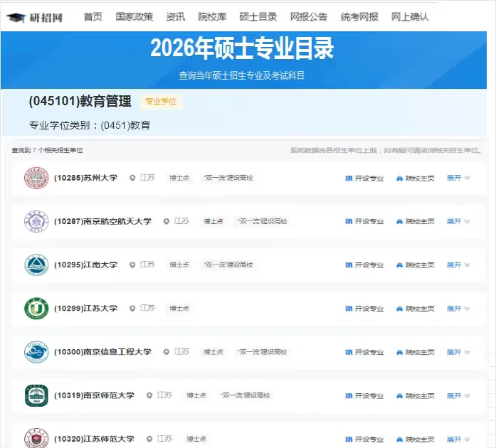This screenshot has height=448, width=496.
Task: Select 硕士目录 in the navigation bar
Action: (258, 17)
